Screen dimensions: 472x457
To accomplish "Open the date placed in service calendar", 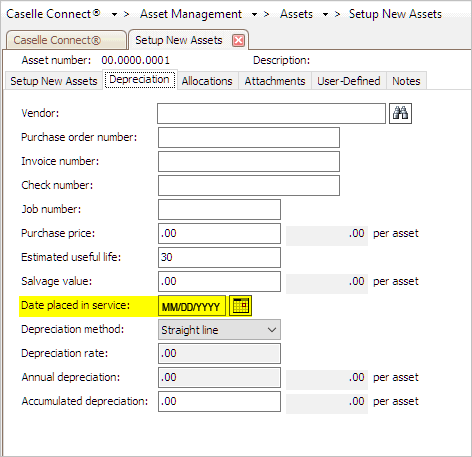I will pyautogui.click(x=241, y=306).
